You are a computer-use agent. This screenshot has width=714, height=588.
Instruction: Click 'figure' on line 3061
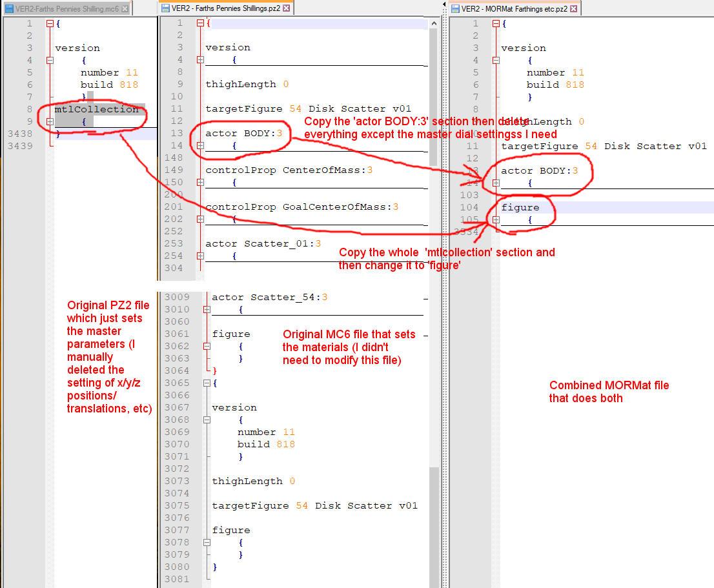coord(231,334)
